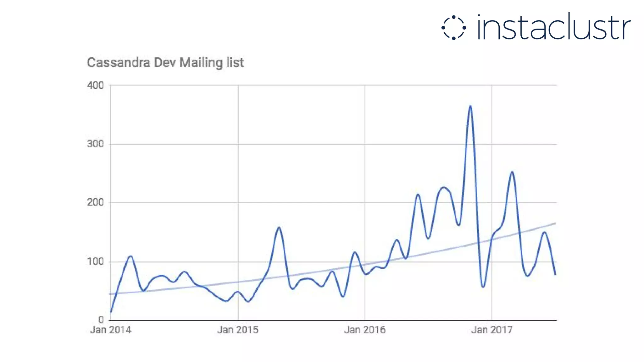Select the Cassandra Dev Mailing list chart title
644x362 pixels.
tap(165, 63)
